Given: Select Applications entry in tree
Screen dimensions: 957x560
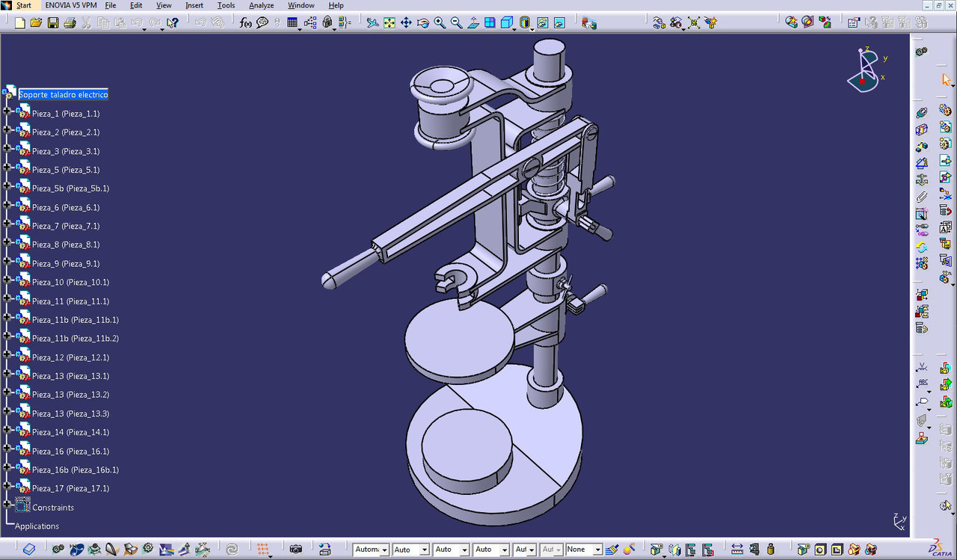Looking at the screenshot, I should pos(37,526).
